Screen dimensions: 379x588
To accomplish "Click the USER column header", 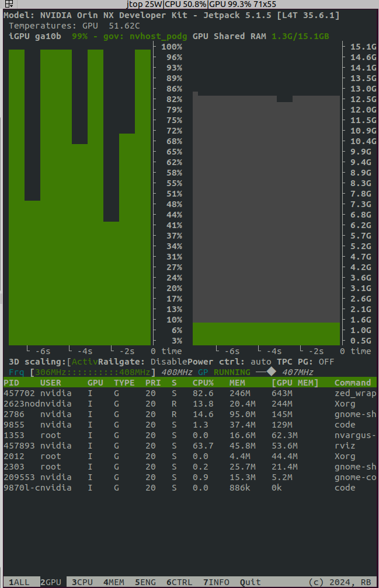I will (51, 383).
